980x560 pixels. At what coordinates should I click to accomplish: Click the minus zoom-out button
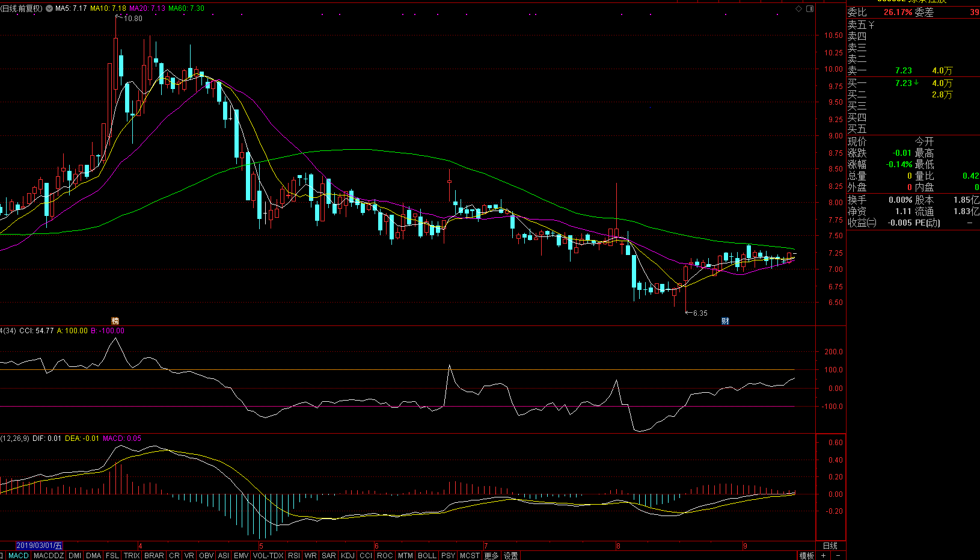tap(838, 556)
